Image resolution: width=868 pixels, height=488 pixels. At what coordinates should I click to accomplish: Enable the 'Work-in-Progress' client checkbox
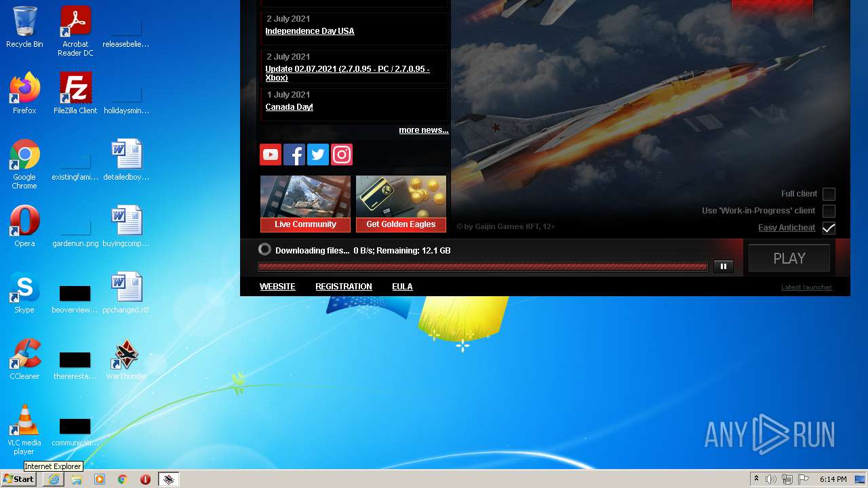(x=829, y=211)
